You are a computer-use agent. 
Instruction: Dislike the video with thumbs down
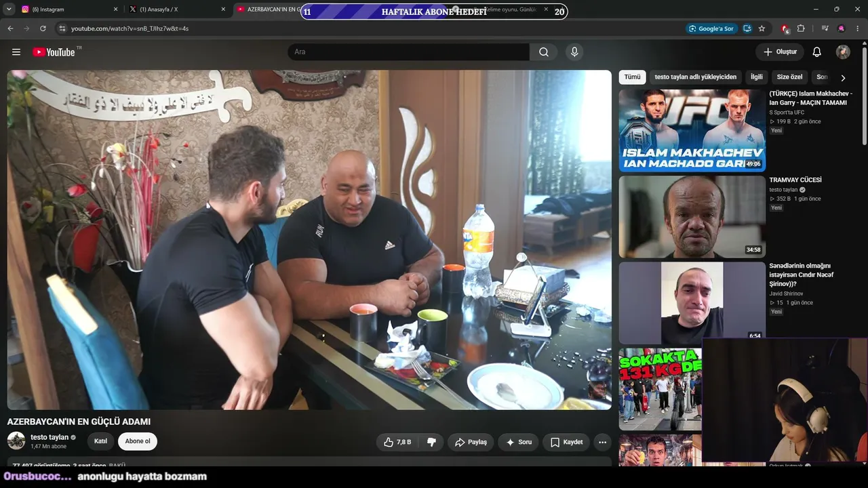(x=431, y=442)
